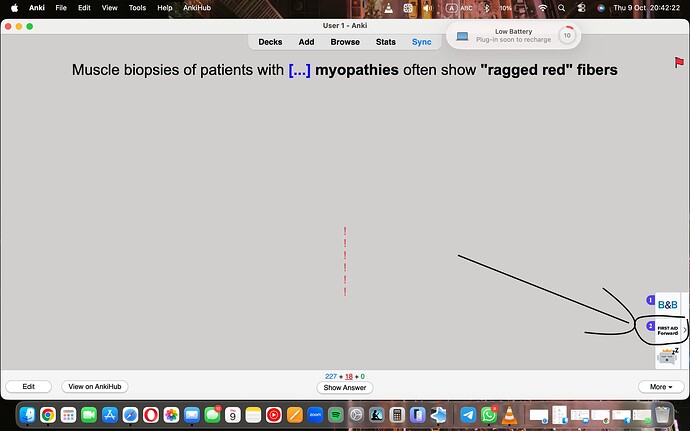Open Browse from the Anki toolbar
The image size is (690, 431).
345,42
